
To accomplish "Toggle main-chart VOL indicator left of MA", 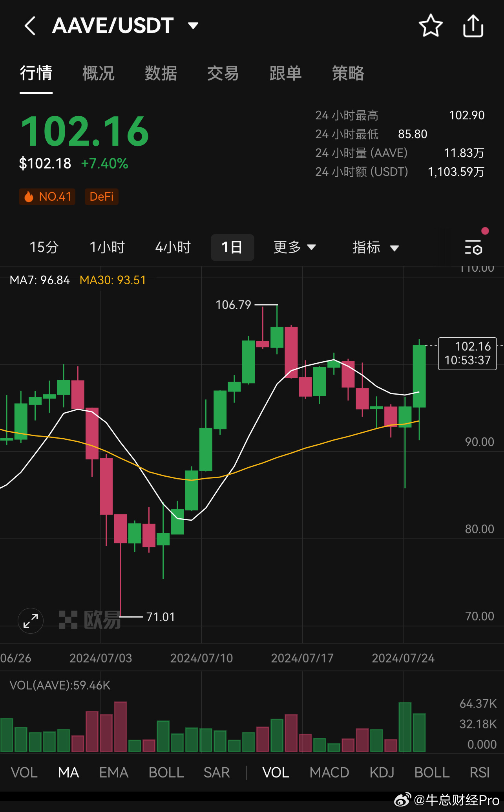I will click(24, 772).
